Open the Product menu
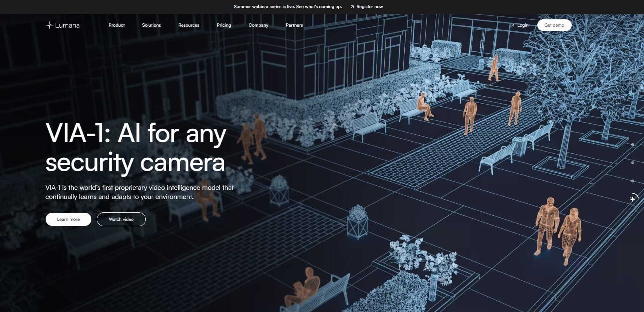The image size is (644, 312). tap(117, 25)
